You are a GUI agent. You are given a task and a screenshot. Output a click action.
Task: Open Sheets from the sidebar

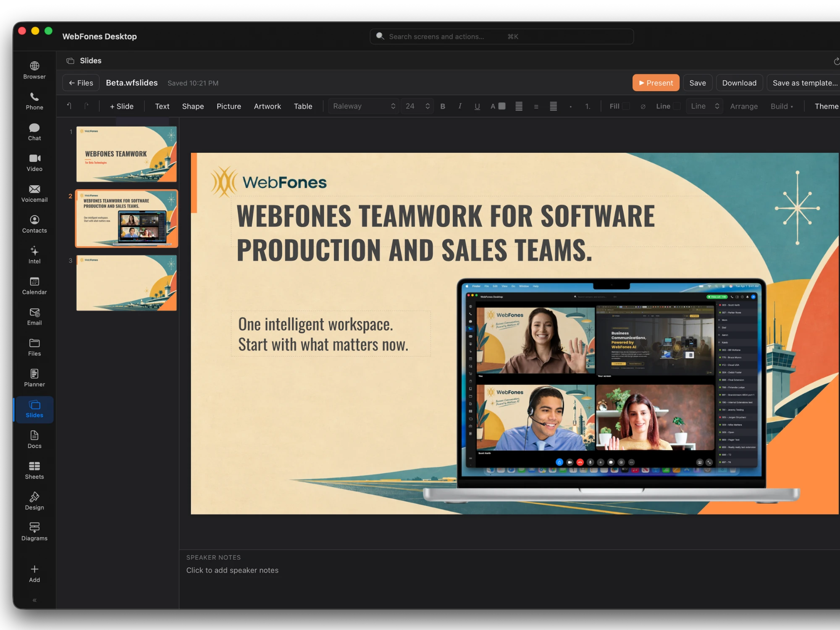34,470
